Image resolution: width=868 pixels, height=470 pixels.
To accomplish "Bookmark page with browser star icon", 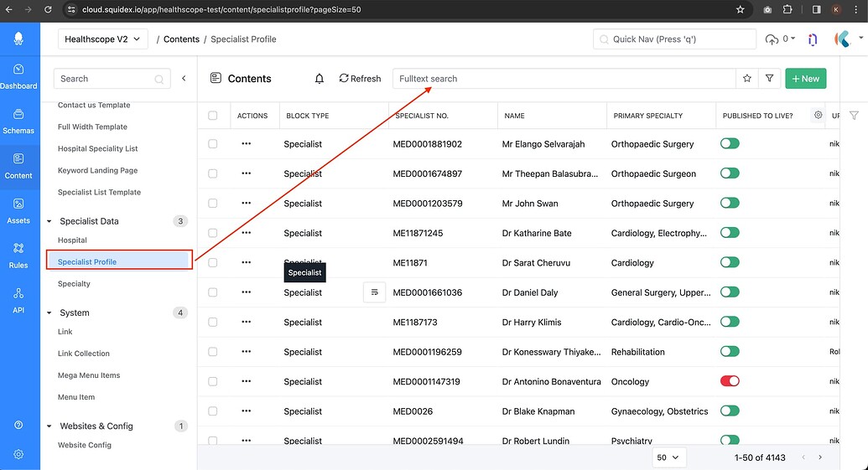I will point(741,9).
